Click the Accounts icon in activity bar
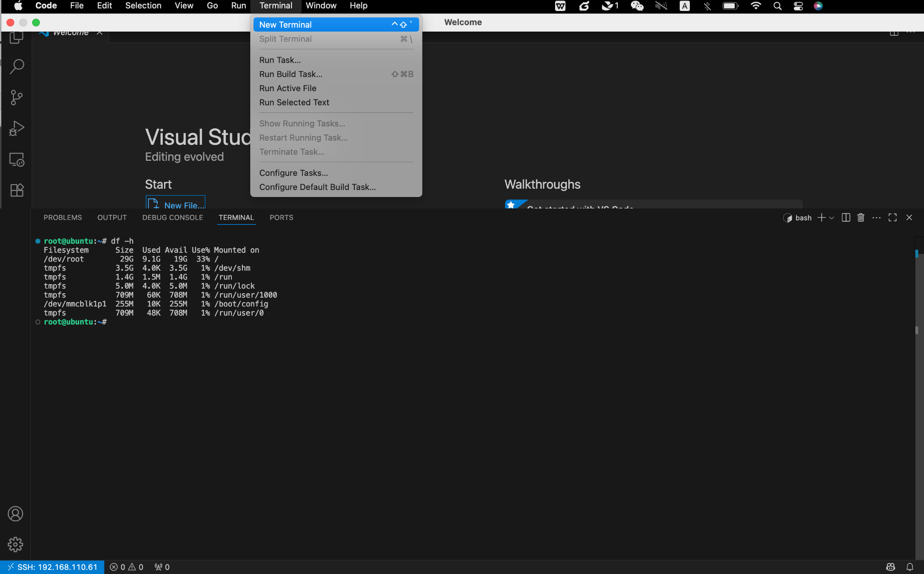This screenshot has width=924, height=574. pyautogui.click(x=16, y=514)
